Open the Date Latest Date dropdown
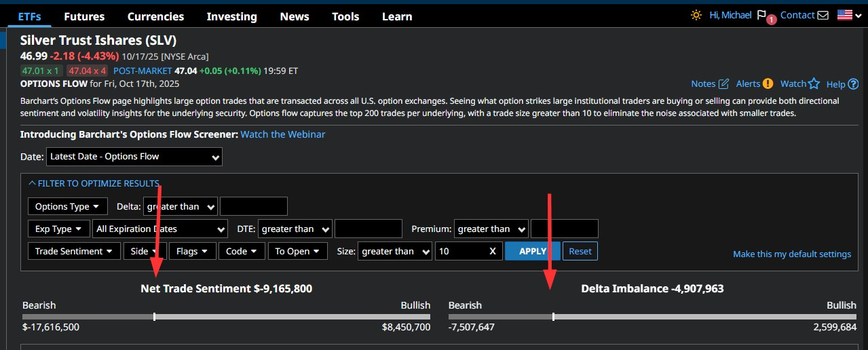The height and width of the screenshot is (350, 868). tap(134, 157)
